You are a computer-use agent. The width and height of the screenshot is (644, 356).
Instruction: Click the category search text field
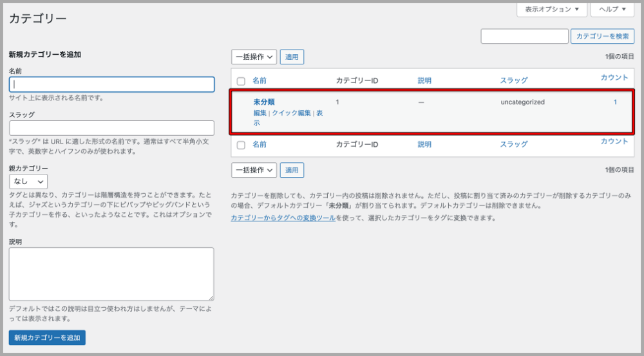(524, 37)
